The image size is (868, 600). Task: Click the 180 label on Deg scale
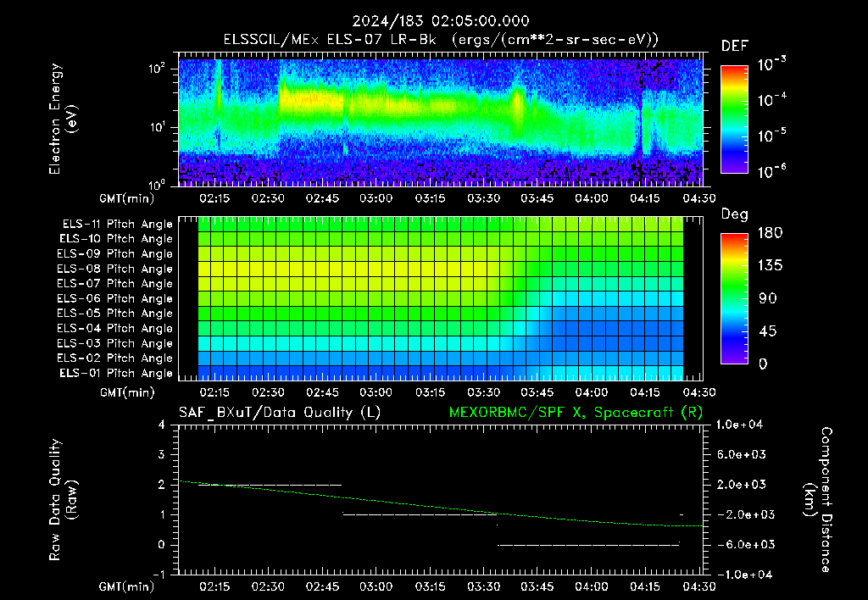click(x=770, y=233)
